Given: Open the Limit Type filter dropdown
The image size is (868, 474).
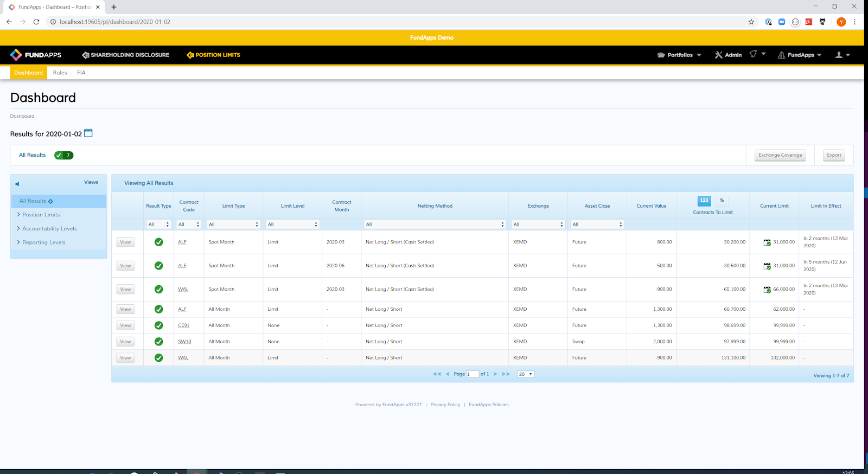Looking at the screenshot, I should pos(233,225).
